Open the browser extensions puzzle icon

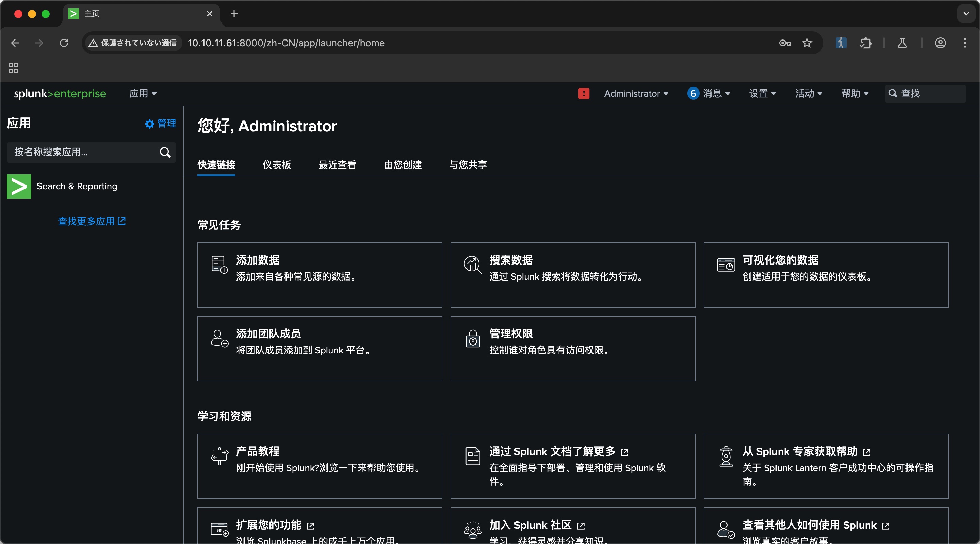(x=865, y=43)
